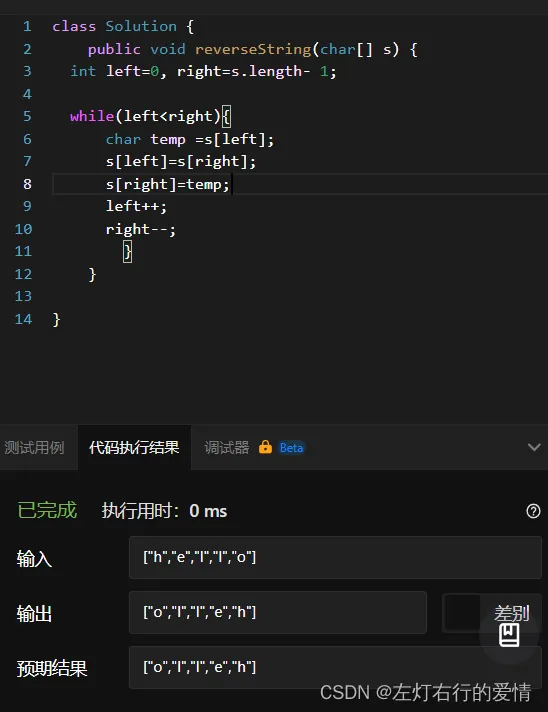The width and height of the screenshot is (548, 712).
Task: Select the 代码执行结果 tab
Action: (134, 448)
